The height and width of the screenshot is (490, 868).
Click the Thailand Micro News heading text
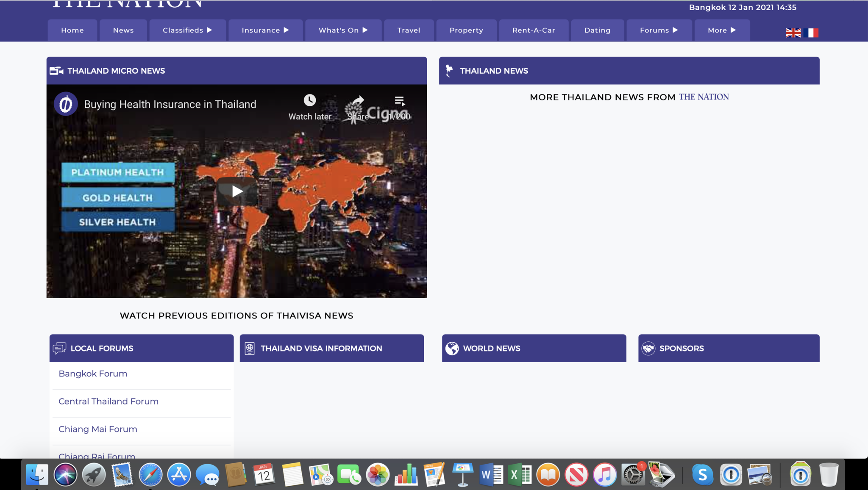pyautogui.click(x=116, y=71)
